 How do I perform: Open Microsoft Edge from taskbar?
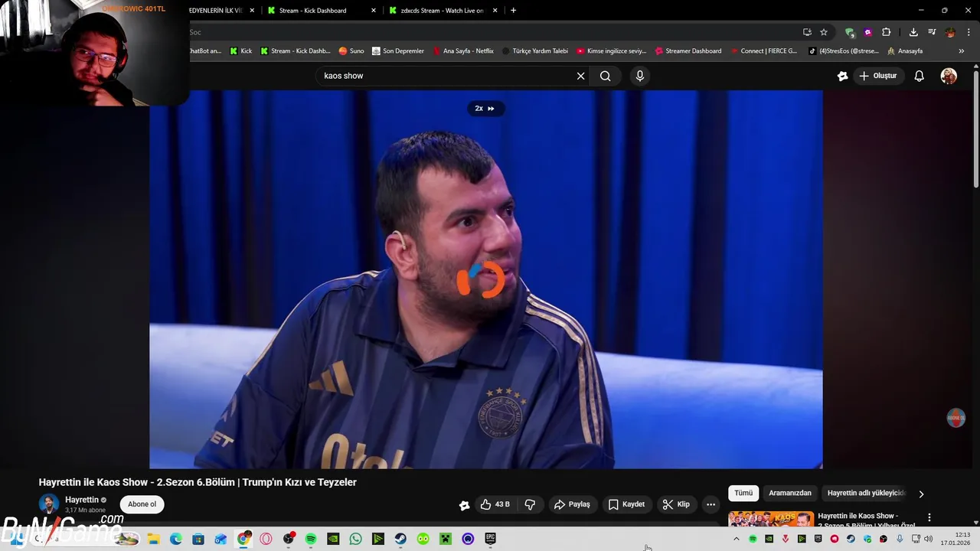pyautogui.click(x=175, y=539)
